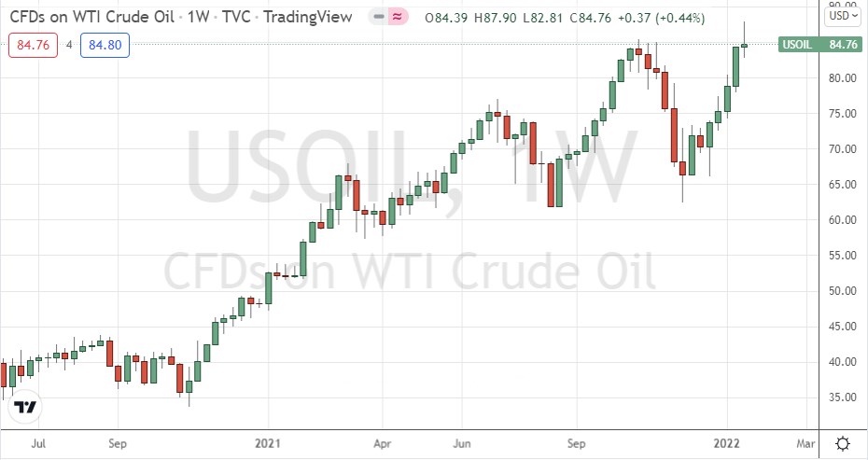Click the 35.00 price scale label

(x=842, y=397)
